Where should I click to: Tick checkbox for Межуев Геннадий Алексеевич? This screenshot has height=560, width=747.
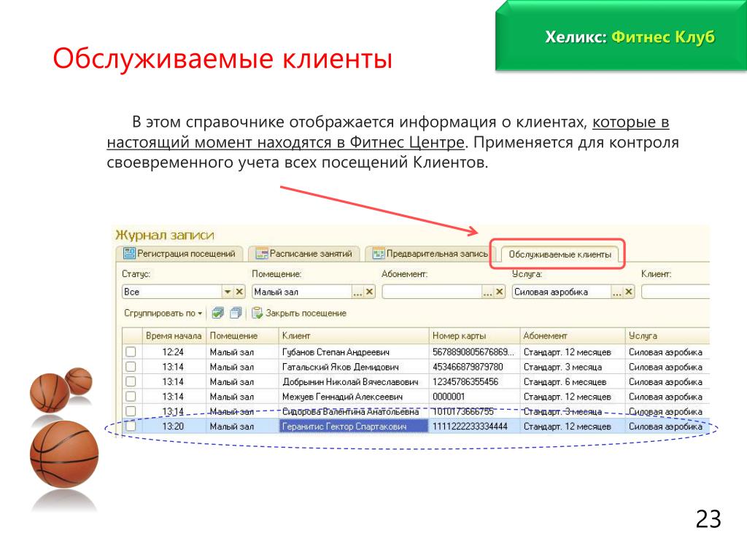coord(131,396)
